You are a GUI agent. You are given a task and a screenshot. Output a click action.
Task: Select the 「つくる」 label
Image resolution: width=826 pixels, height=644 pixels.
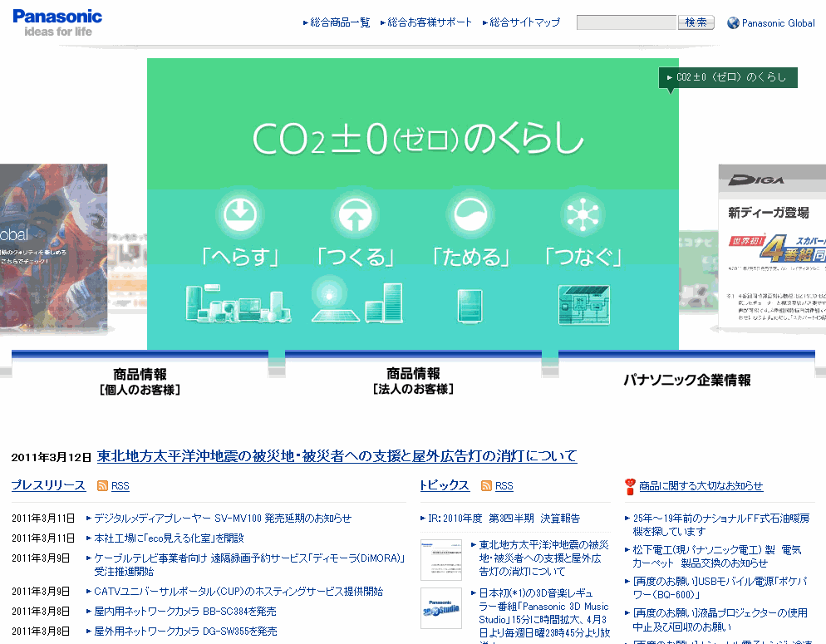(x=355, y=258)
